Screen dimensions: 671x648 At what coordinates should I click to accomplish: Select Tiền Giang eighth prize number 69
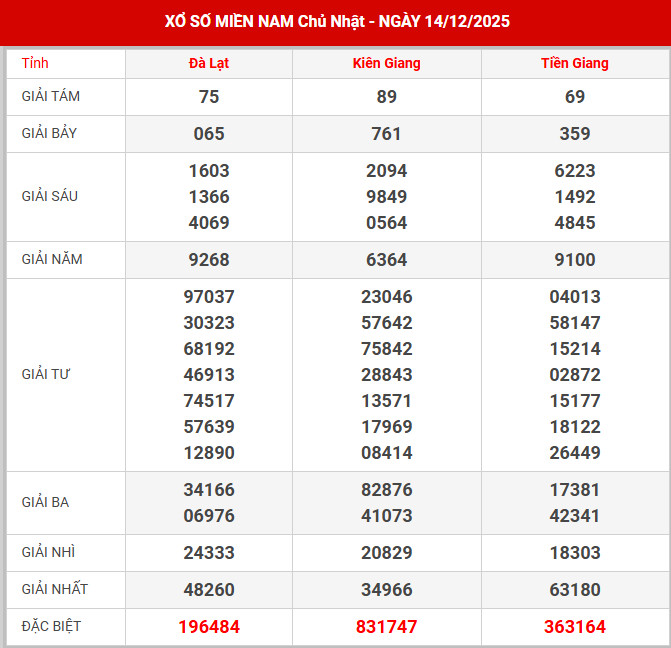point(575,97)
